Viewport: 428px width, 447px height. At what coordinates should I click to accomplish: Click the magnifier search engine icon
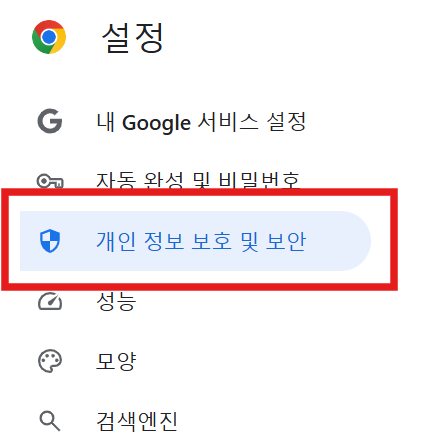tap(50, 421)
